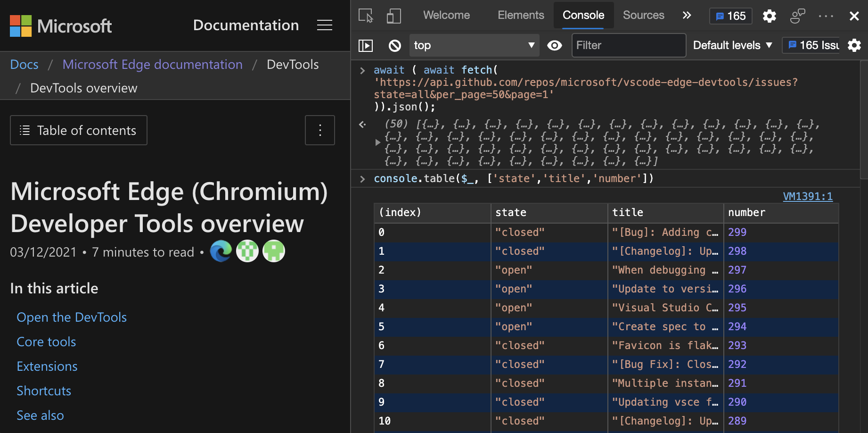Jump to See also section
This screenshot has width=868, height=433.
[x=40, y=416]
